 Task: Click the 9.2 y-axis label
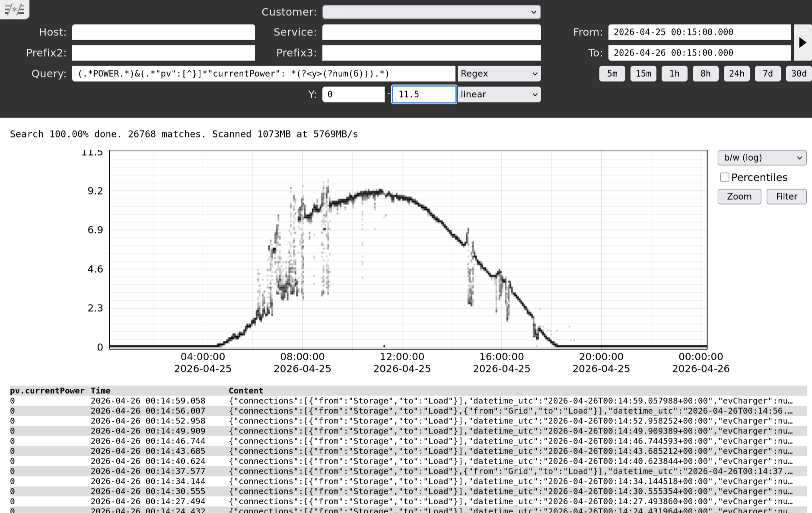click(x=96, y=191)
